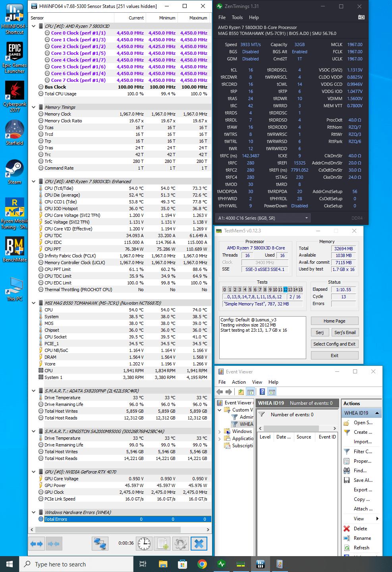This screenshot has width=392, height=572.
Task: Collapse ADATA SX8200PNP S.M.A.R.T. group
Action: tap(34, 391)
